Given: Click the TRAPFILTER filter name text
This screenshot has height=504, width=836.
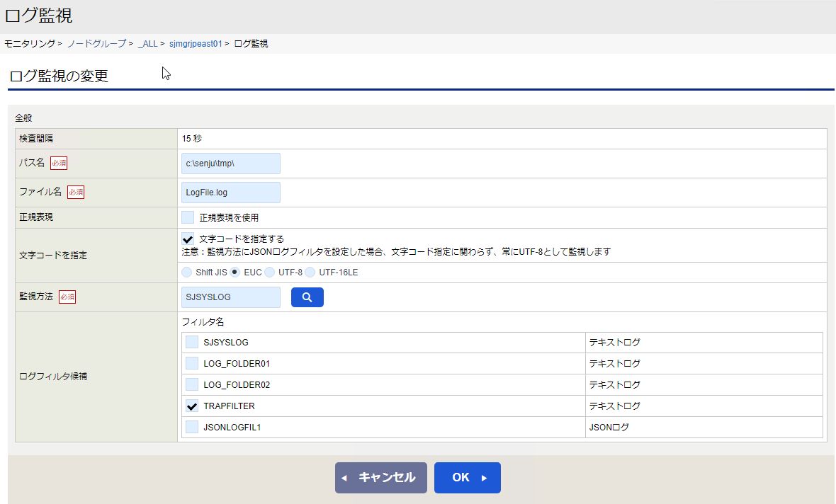Looking at the screenshot, I should (230, 406).
